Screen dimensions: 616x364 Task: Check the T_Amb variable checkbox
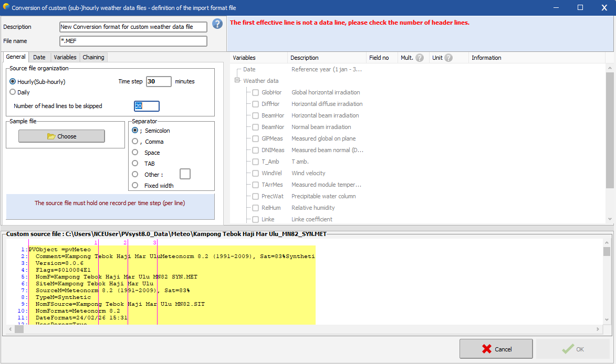pyautogui.click(x=255, y=162)
